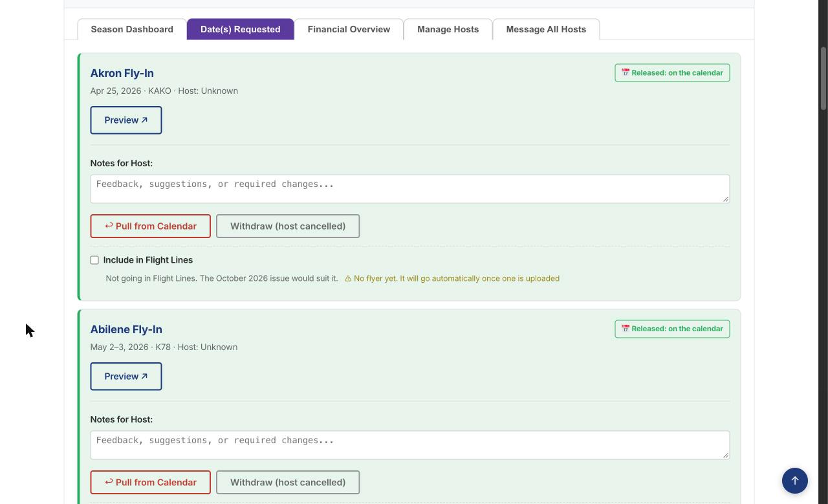Open the Season Dashboard tab
The width and height of the screenshot is (828, 504).
pyautogui.click(x=132, y=29)
